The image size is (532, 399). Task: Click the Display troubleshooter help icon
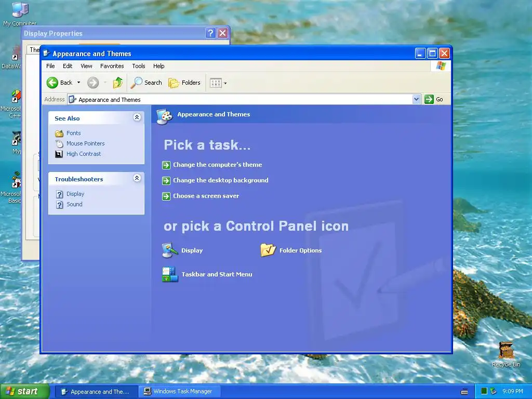click(x=59, y=194)
